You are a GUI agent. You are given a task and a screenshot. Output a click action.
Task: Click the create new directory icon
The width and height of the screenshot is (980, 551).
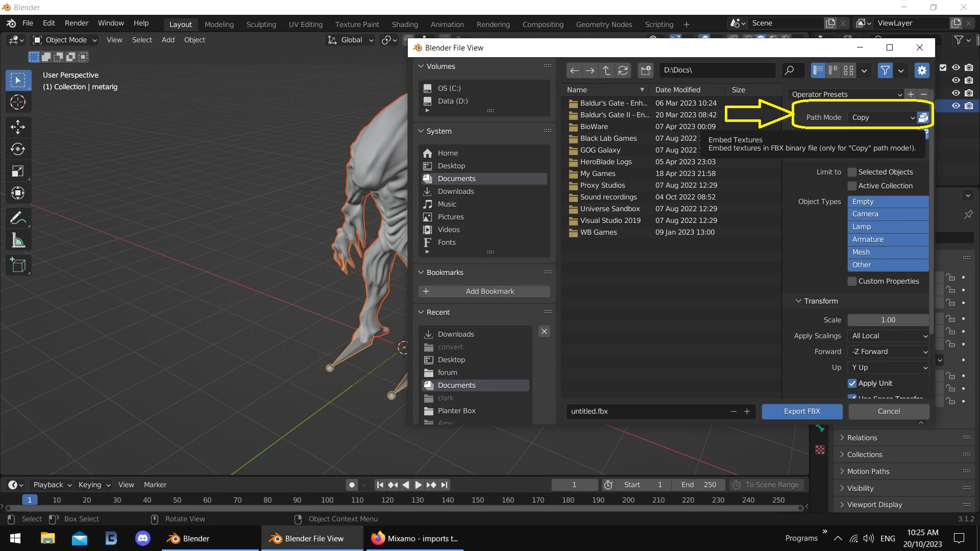pyautogui.click(x=646, y=70)
